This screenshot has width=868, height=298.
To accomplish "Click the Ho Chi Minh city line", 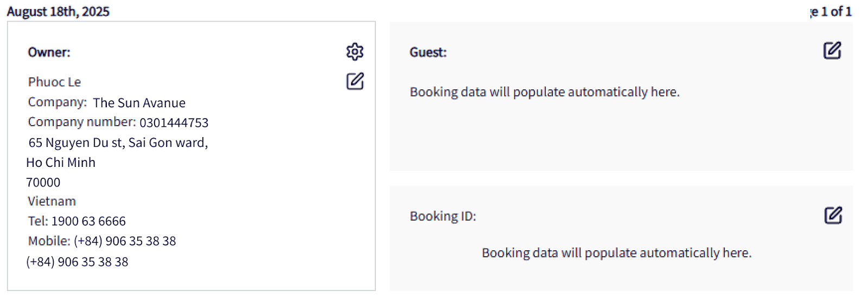I will coord(61,163).
